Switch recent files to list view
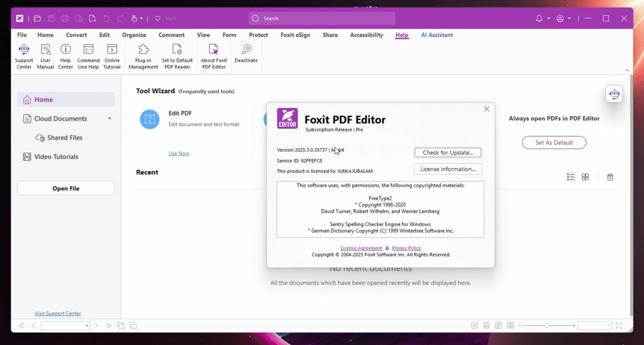The width and height of the screenshot is (644, 345). tap(570, 177)
